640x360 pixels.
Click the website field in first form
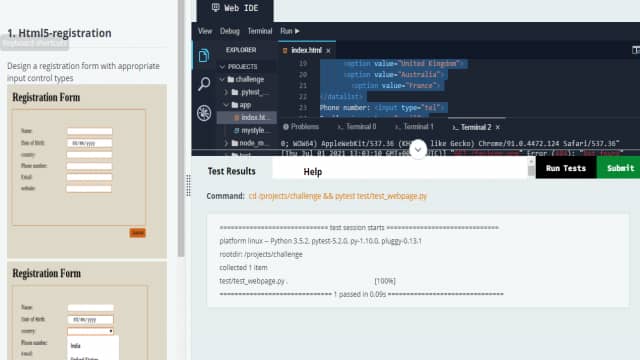click(x=89, y=189)
